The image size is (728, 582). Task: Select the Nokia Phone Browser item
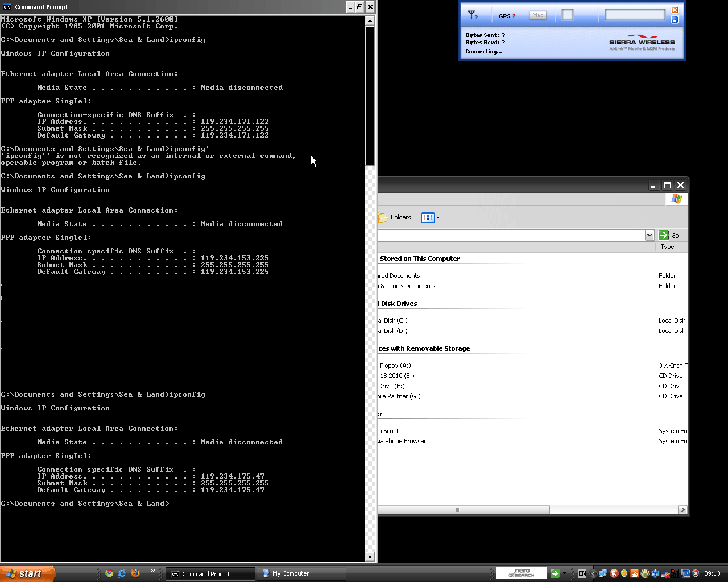point(402,441)
